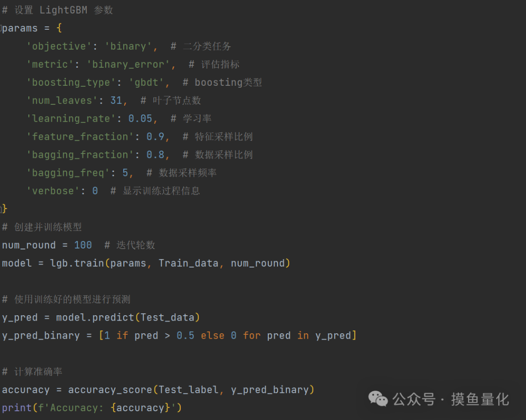The width and height of the screenshot is (526, 420).
Task: Click the y_pred_binary variable assignment
Action: (x=41, y=336)
